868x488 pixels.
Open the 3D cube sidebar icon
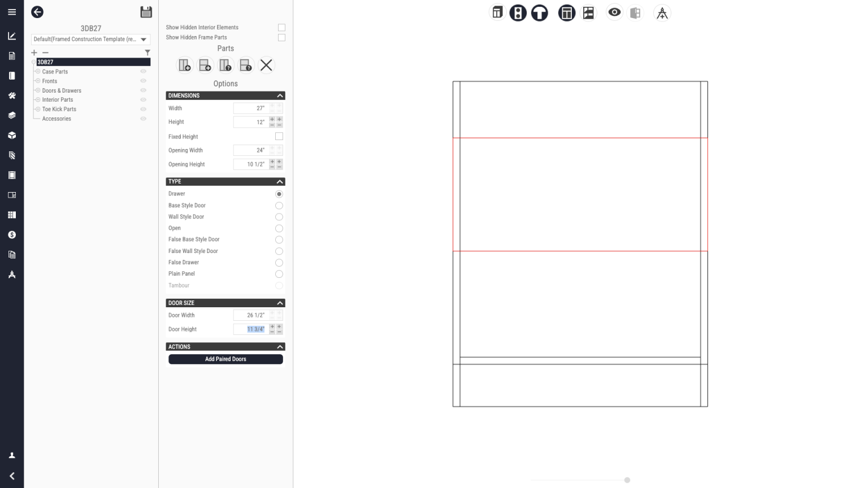[x=12, y=136]
